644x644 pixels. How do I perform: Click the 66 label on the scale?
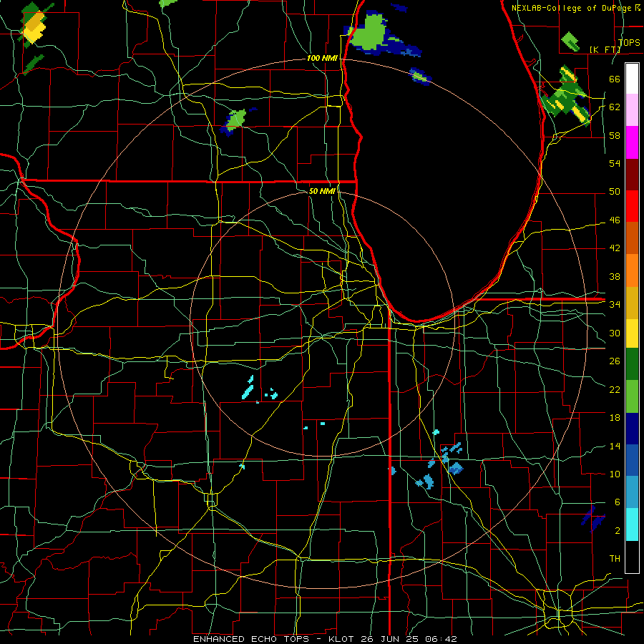point(615,79)
